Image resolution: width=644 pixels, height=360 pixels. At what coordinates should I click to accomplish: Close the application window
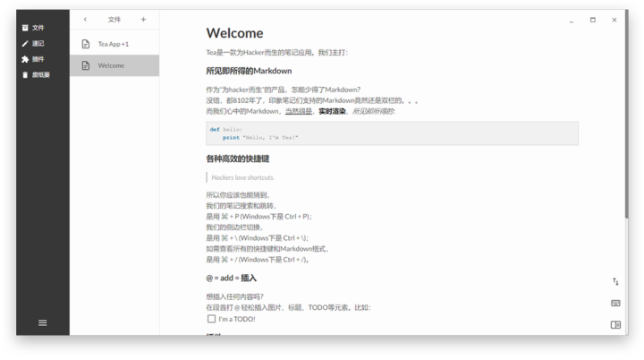[614, 20]
